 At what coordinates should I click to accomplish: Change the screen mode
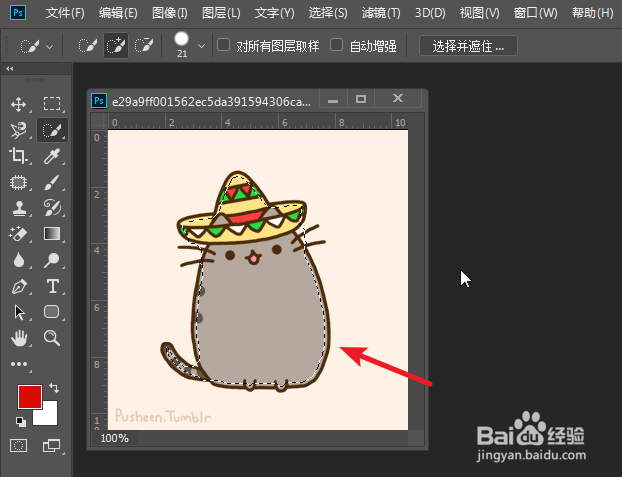click(x=52, y=446)
